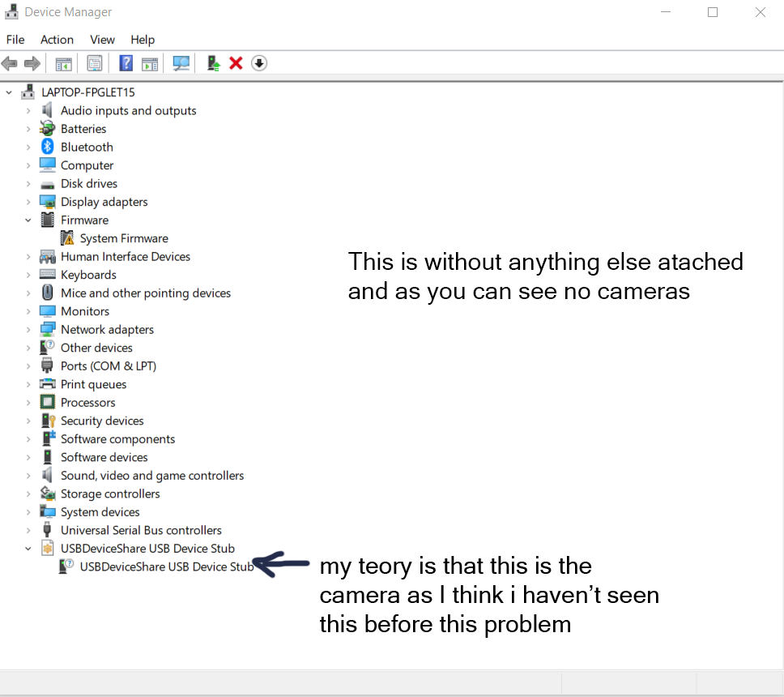Expand the System devices category
784x697 pixels.
click(28, 512)
